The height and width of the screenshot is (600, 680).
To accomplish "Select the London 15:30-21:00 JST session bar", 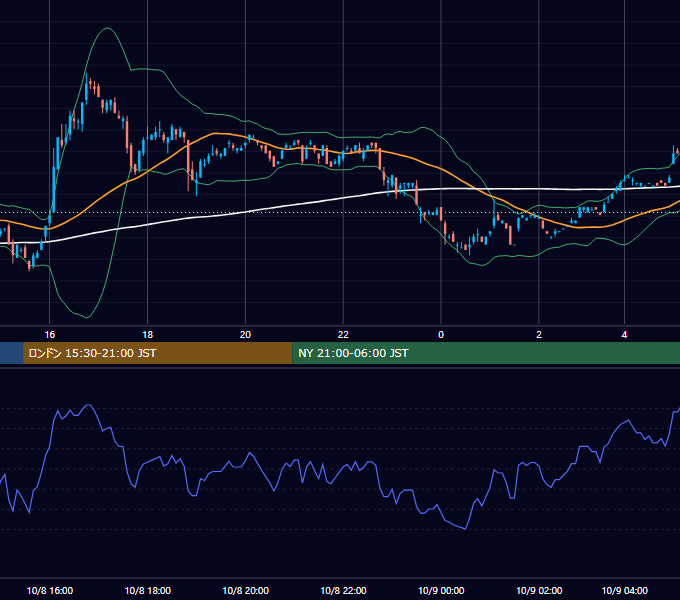I will 157,353.
